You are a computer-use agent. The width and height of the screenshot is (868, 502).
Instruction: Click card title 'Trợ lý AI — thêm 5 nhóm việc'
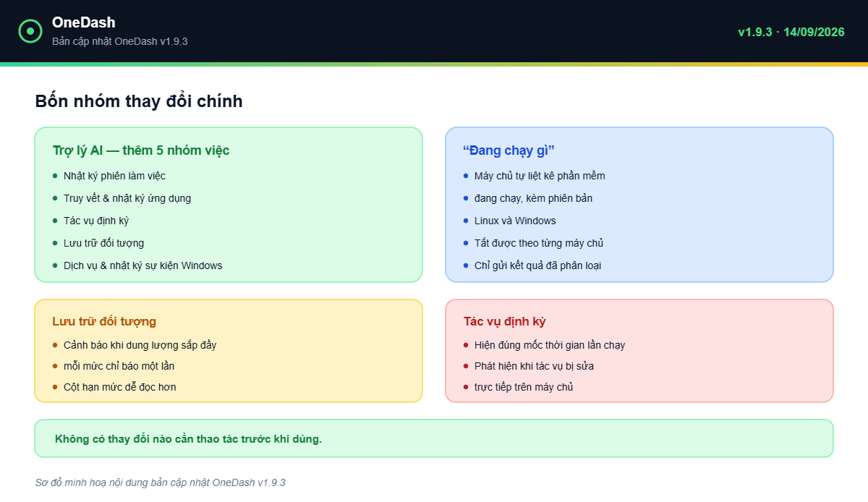tap(141, 150)
